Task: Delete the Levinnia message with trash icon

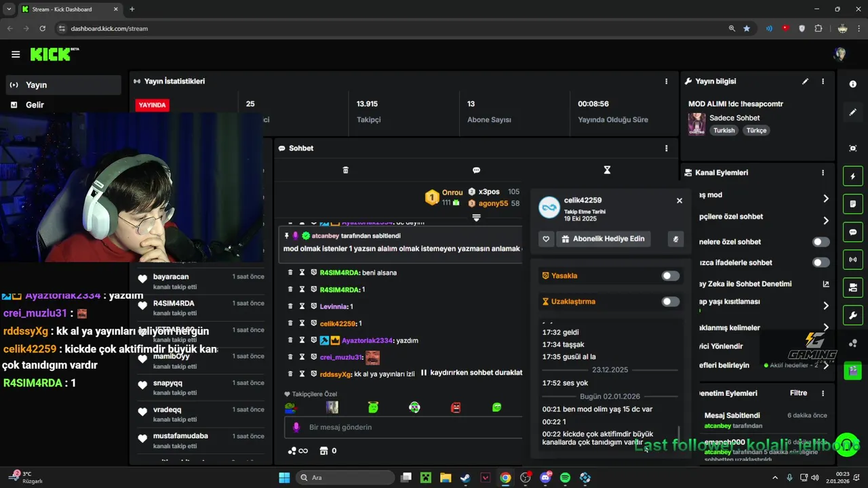Action: 290,306
